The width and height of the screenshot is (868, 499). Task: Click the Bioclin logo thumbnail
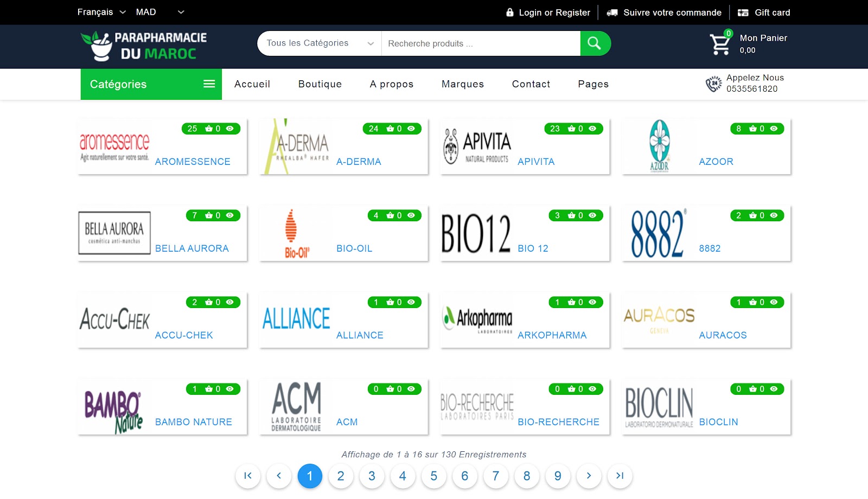pos(659,407)
